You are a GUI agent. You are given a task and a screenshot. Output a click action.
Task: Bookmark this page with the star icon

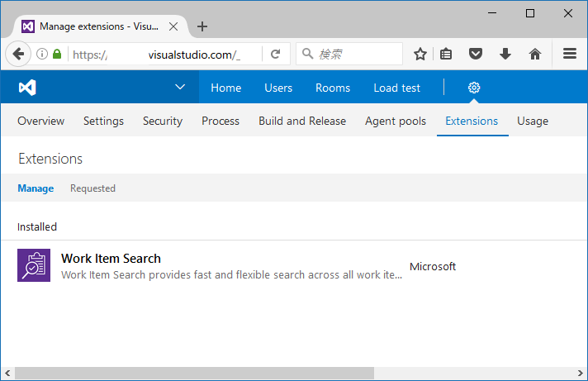tap(420, 55)
